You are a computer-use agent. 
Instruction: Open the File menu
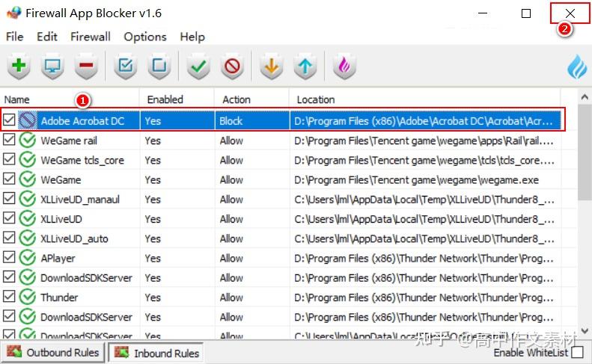15,37
